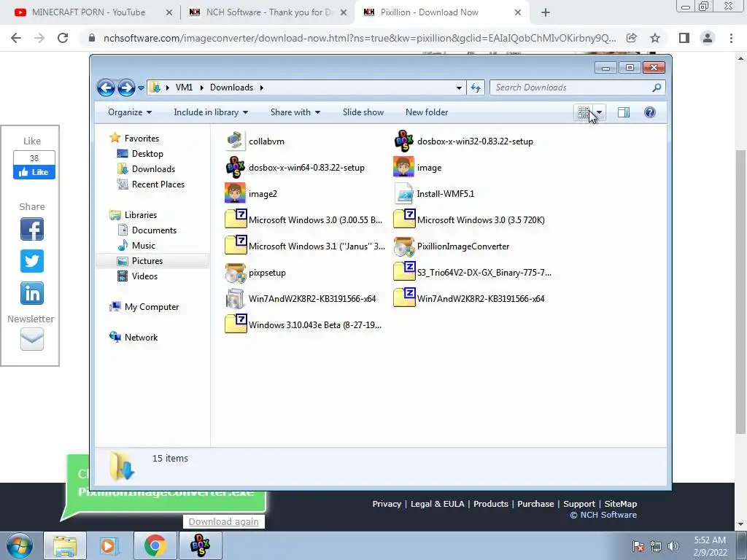Share this page icon in address bar
Image resolution: width=747 pixels, height=560 pixels.
coord(632,38)
